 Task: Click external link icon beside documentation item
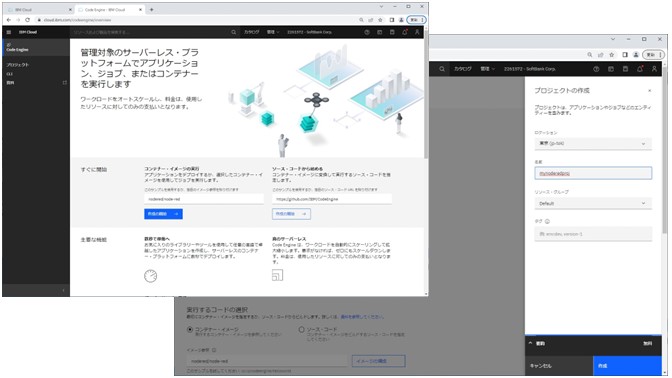pyautogui.click(x=65, y=82)
